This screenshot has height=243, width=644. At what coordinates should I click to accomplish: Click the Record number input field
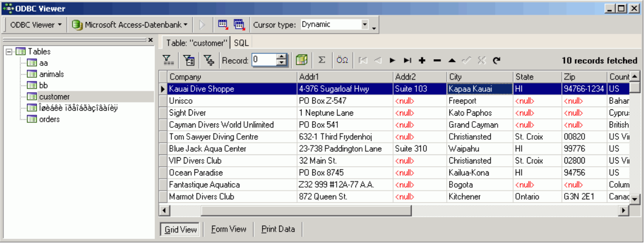pyautogui.click(x=263, y=60)
